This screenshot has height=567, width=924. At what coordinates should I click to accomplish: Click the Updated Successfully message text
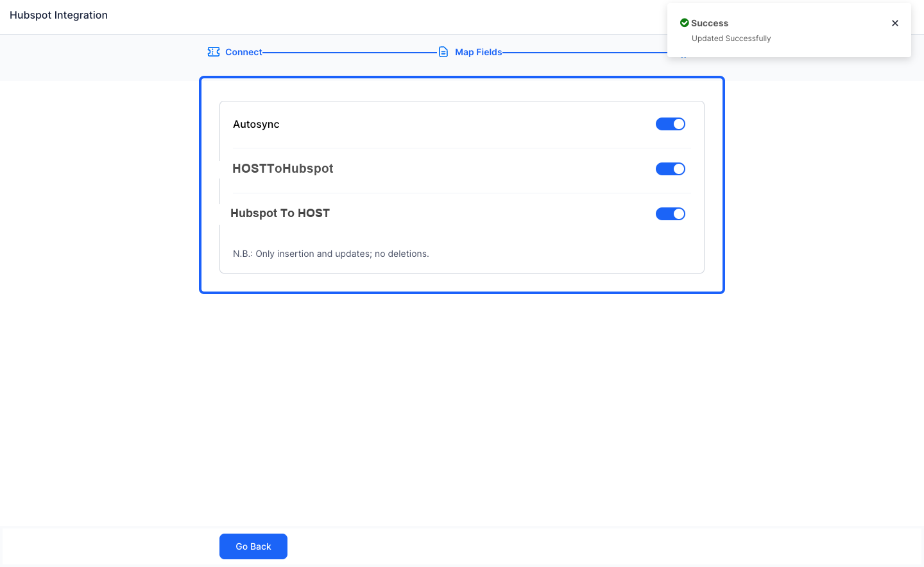(732, 39)
